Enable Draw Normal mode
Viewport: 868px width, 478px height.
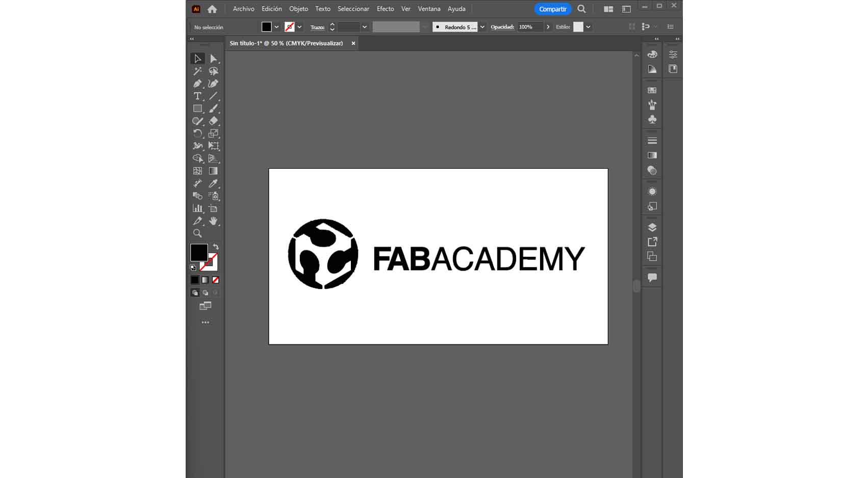coord(195,293)
